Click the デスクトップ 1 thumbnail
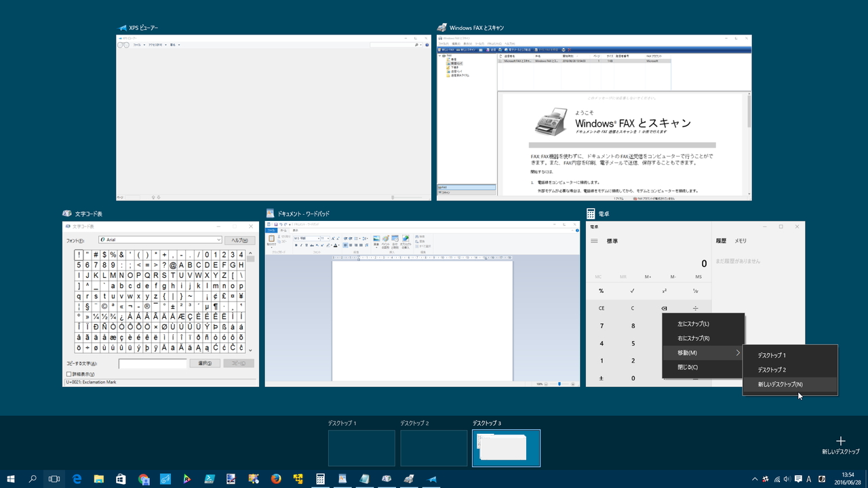 (361, 448)
